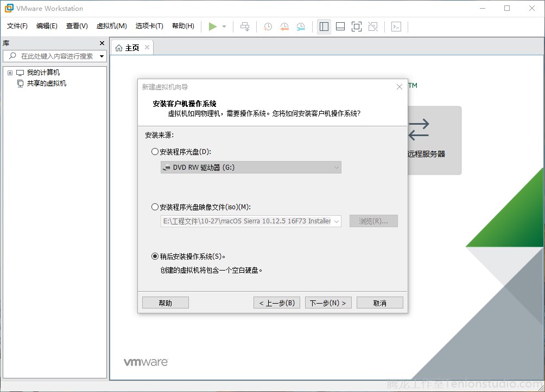
Task: Close the 库 library panel
Action: click(102, 43)
